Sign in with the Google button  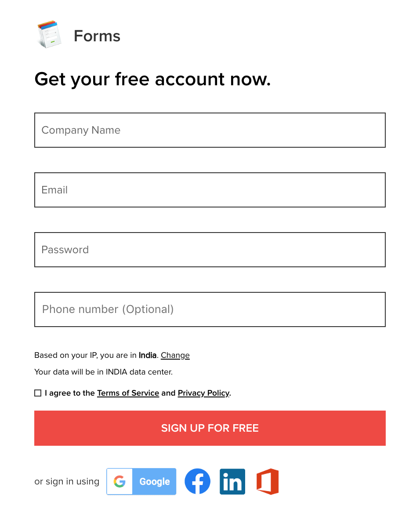click(x=141, y=481)
